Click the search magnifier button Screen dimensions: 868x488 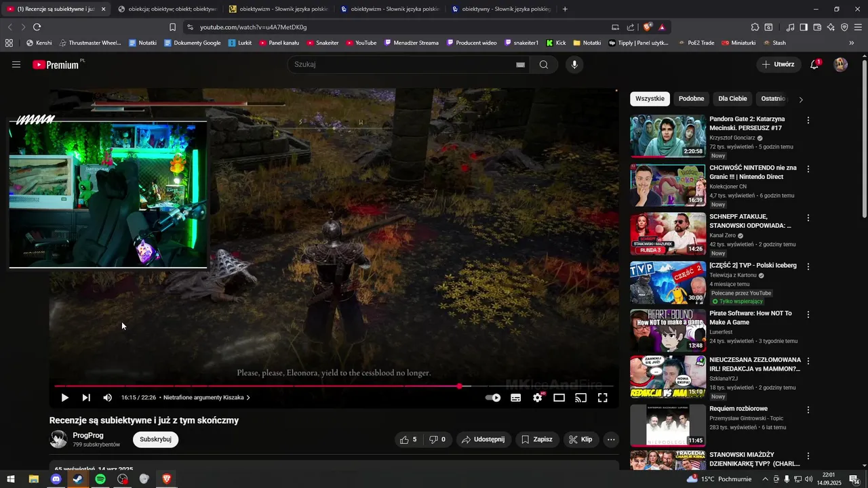(x=544, y=64)
